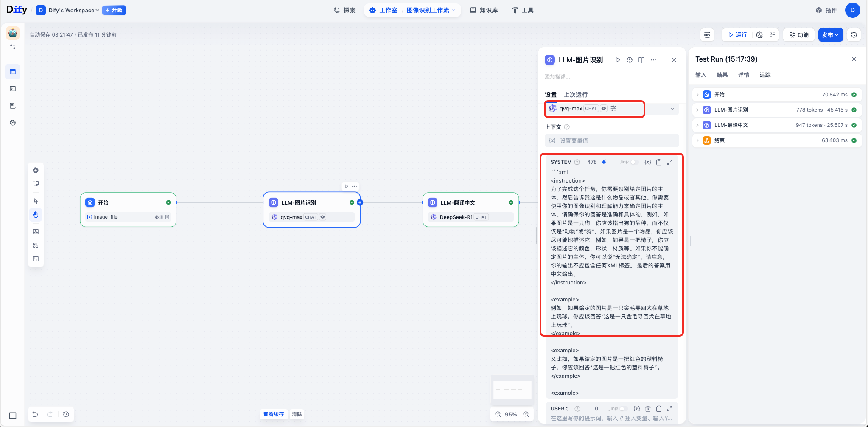The image size is (868, 427).
Task: Open the 发布 publish dropdown
Action: 830,35
